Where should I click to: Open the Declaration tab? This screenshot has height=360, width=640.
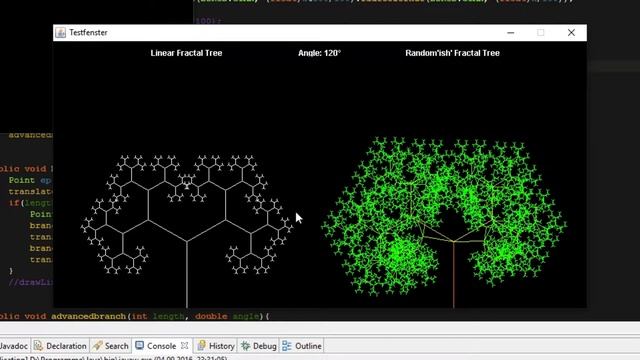point(60,346)
